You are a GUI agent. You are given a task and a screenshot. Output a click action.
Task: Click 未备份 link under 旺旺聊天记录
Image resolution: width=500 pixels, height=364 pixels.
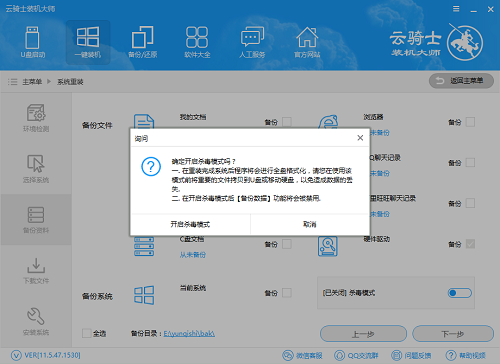(380, 214)
